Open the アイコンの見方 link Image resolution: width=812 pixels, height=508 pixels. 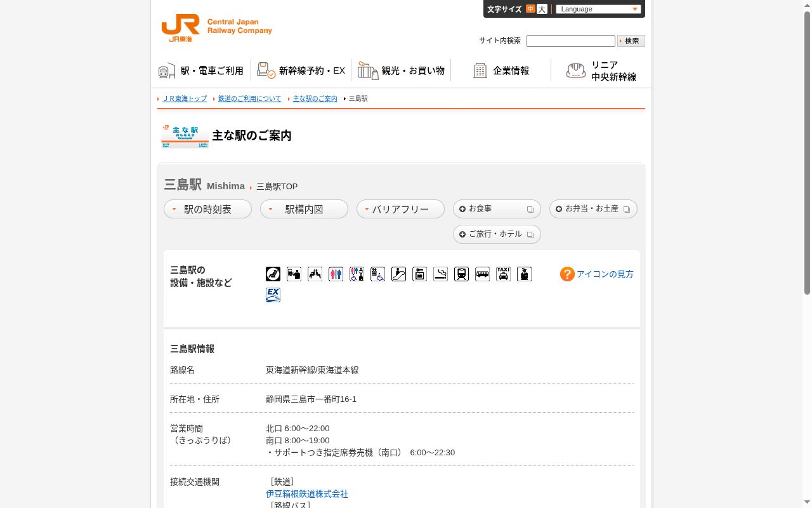tap(605, 274)
